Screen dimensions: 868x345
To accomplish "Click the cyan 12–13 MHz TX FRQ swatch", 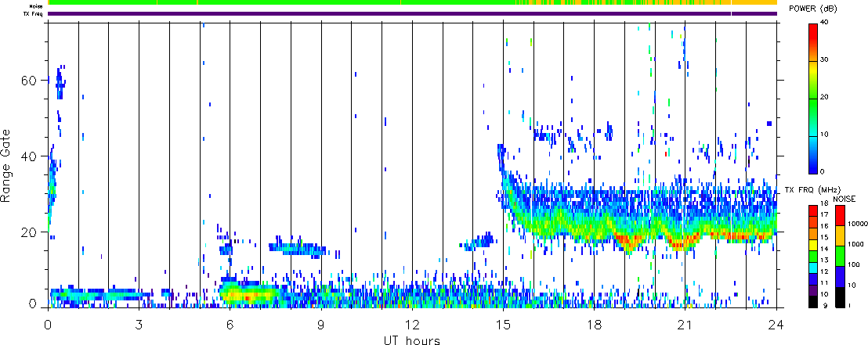I will click(x=812, y=268).
